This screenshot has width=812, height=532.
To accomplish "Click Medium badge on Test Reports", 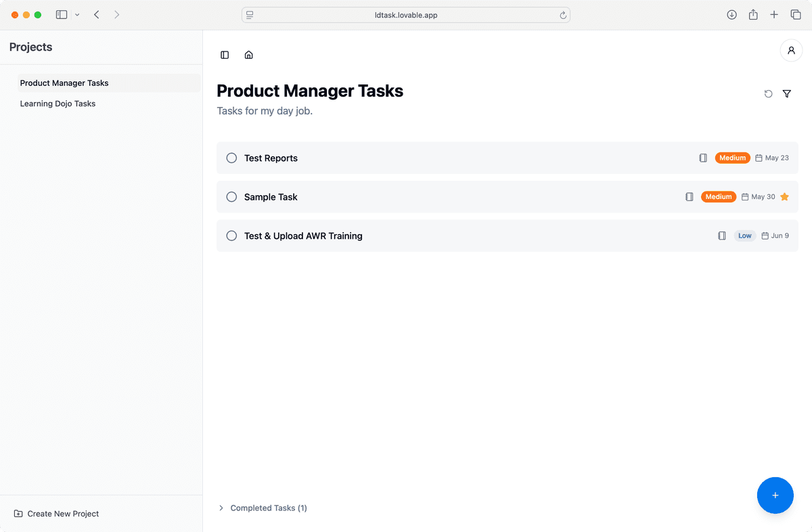I will click(x=732, y=158).
